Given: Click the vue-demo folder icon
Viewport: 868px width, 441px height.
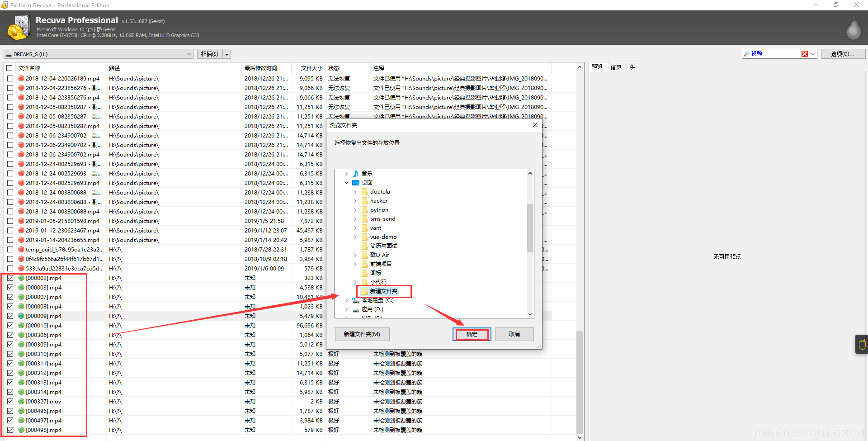Looking at the screenshot, I should tap(364, 237).
